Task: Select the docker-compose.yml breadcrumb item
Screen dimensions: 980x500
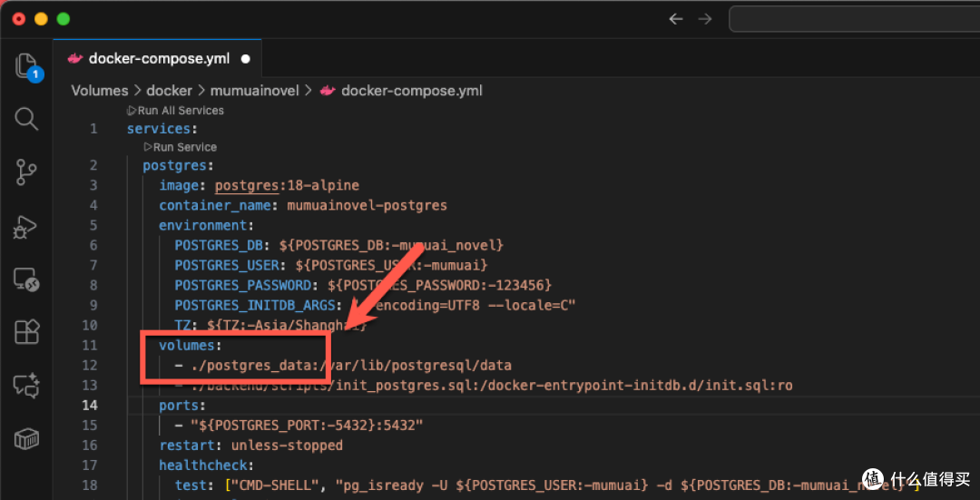Action: pyautogui.click(x=401, y=91)
